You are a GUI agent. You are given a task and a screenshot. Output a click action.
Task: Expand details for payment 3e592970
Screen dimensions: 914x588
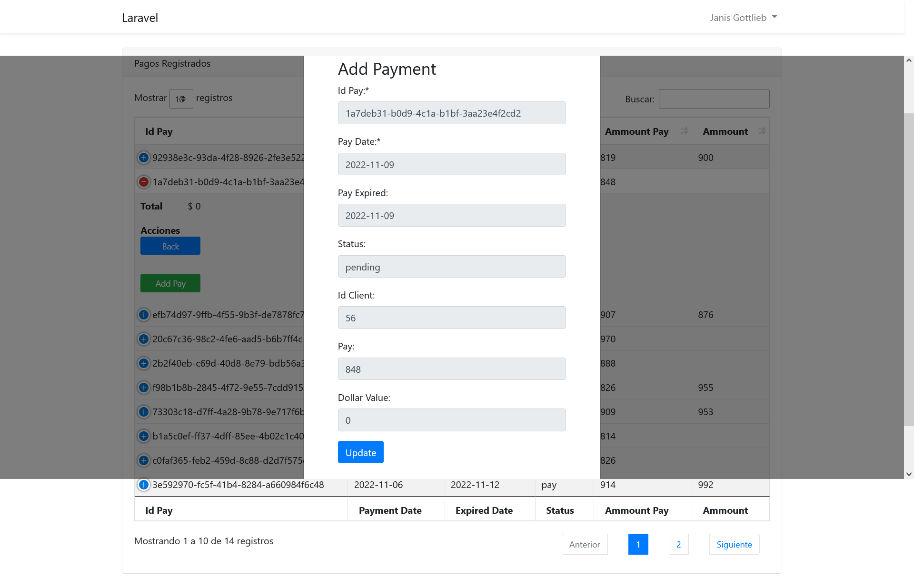click(x=143, y=485)
